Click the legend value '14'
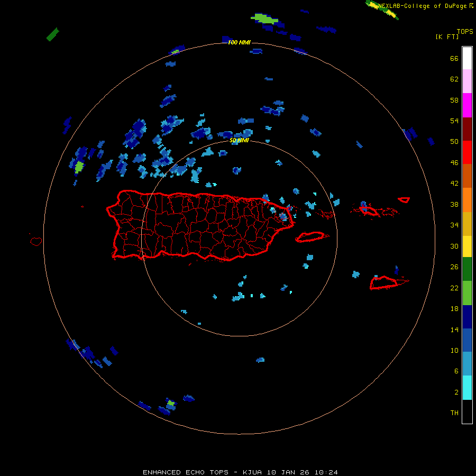476x476 pixels. click(454, 329)
